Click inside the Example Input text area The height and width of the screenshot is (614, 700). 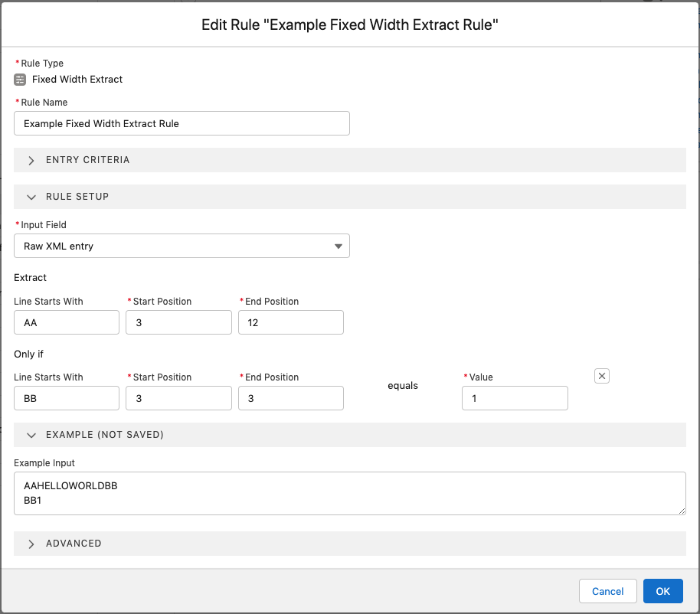pos(350,493)
